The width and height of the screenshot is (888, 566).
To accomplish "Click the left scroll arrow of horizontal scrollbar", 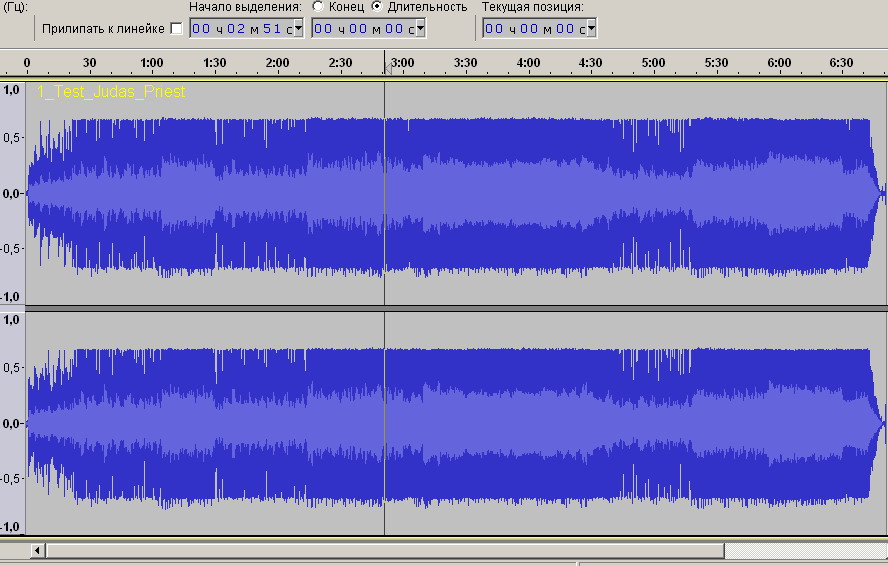I will 37,551.
